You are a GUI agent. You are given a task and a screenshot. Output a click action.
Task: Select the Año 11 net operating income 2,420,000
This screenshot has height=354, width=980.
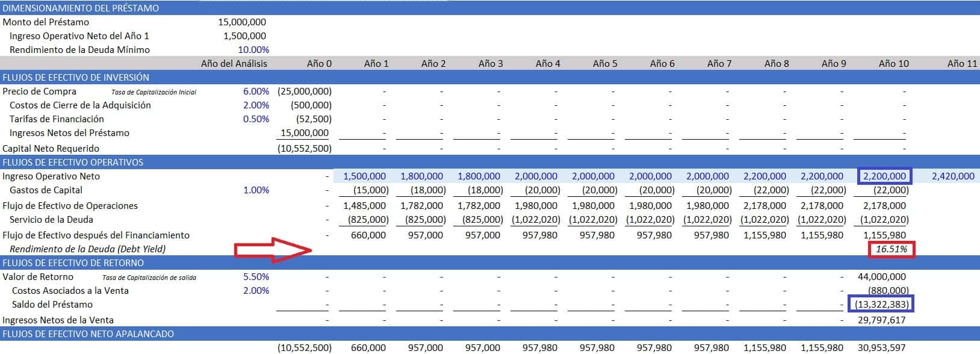[x=952, y=176]
